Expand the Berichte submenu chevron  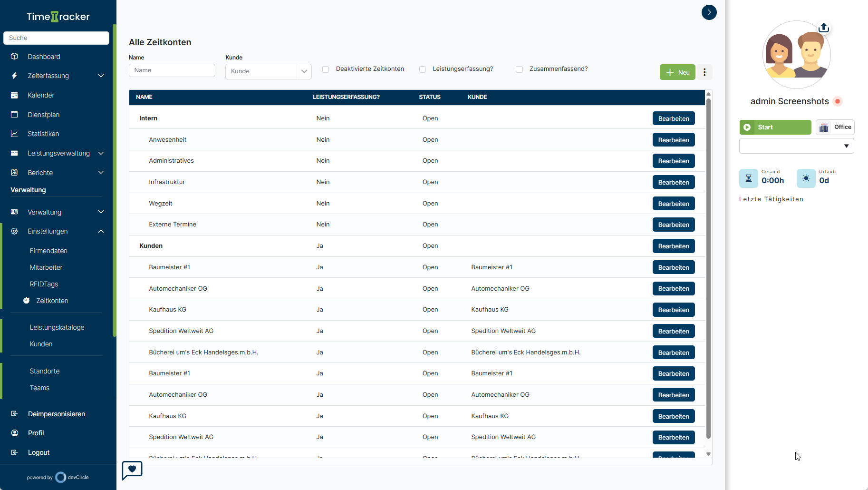click(101, 172)
